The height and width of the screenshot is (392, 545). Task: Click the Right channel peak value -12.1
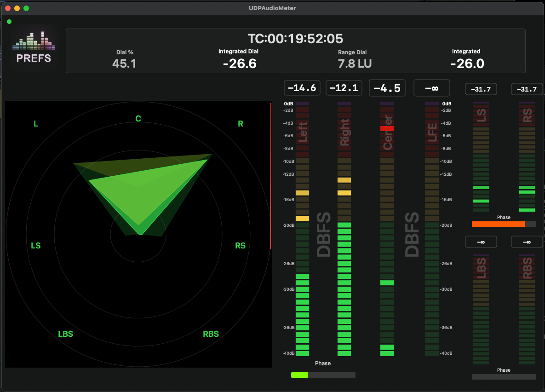(x=344, y=88)
